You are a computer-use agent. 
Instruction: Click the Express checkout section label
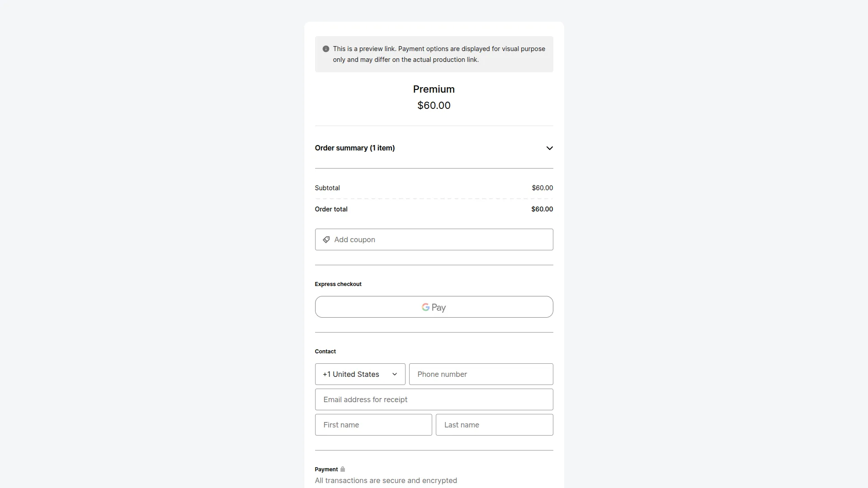(x=338, y=284)
